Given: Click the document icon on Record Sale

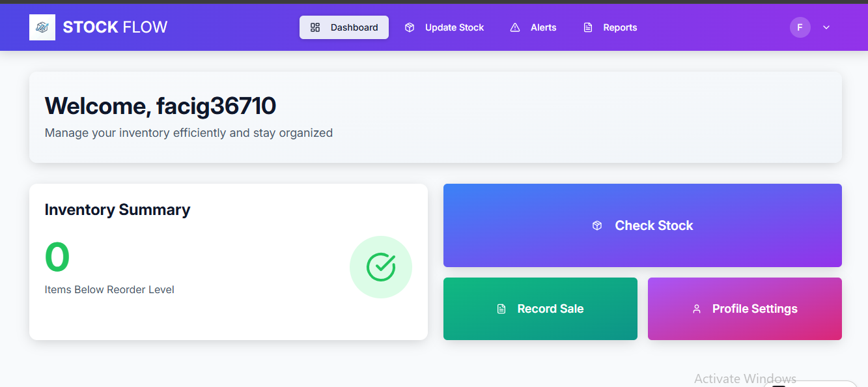Looking at the screenshot, I should (x=501, y=308).
